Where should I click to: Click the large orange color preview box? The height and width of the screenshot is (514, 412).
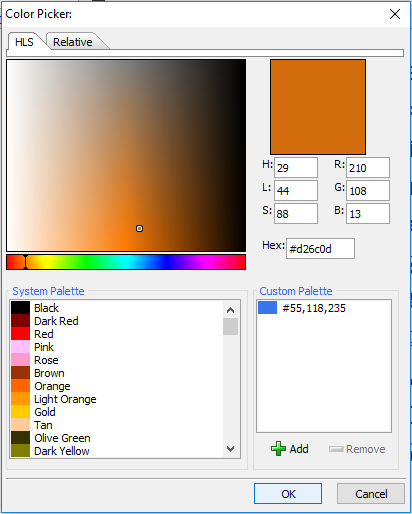pos(318,107)
